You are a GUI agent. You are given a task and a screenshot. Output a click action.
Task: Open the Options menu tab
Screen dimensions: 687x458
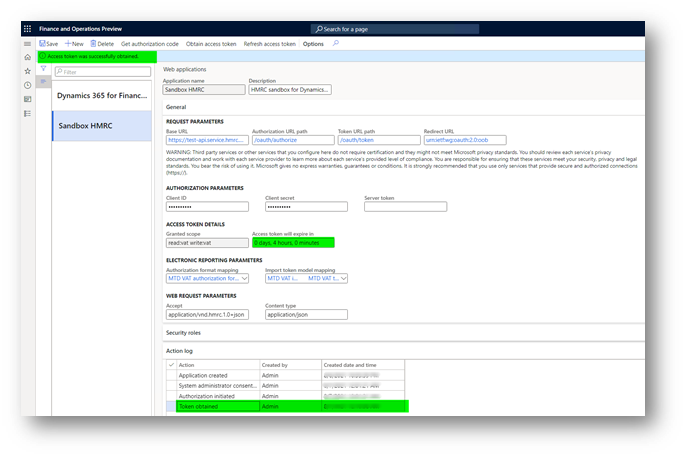(x=313, y=44)
